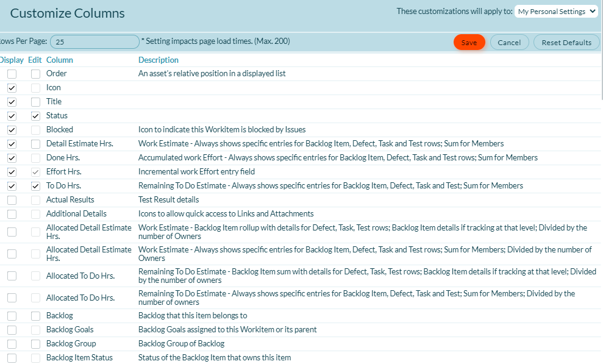Disable the Edit checkbox for Status
The image size is (603, 364).
click(35, 116)
